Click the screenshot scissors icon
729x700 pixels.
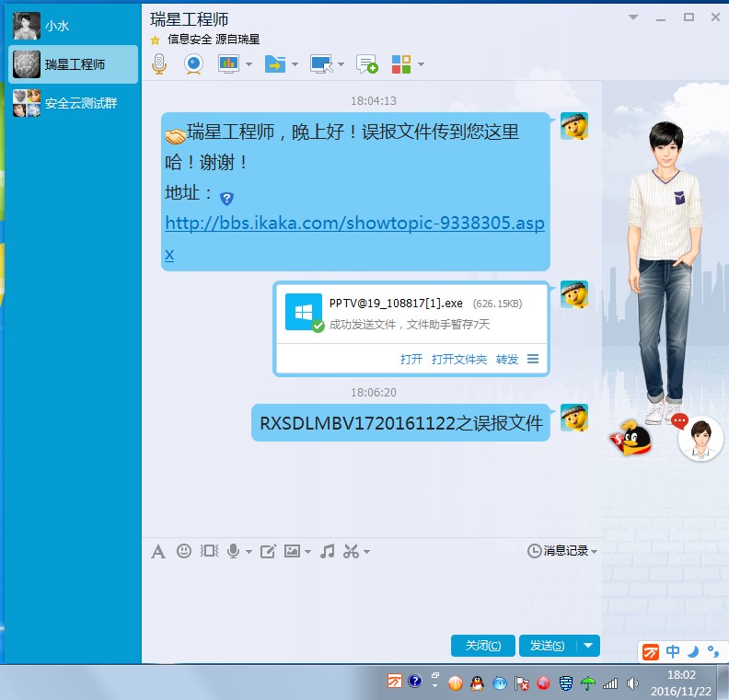click(x=351, y=551)
